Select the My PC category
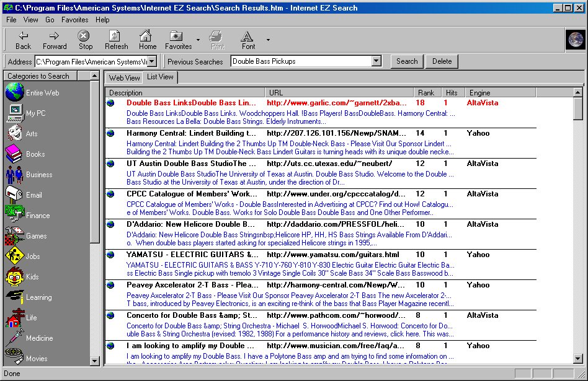This screenshot has width=588, height=381. 26,113
